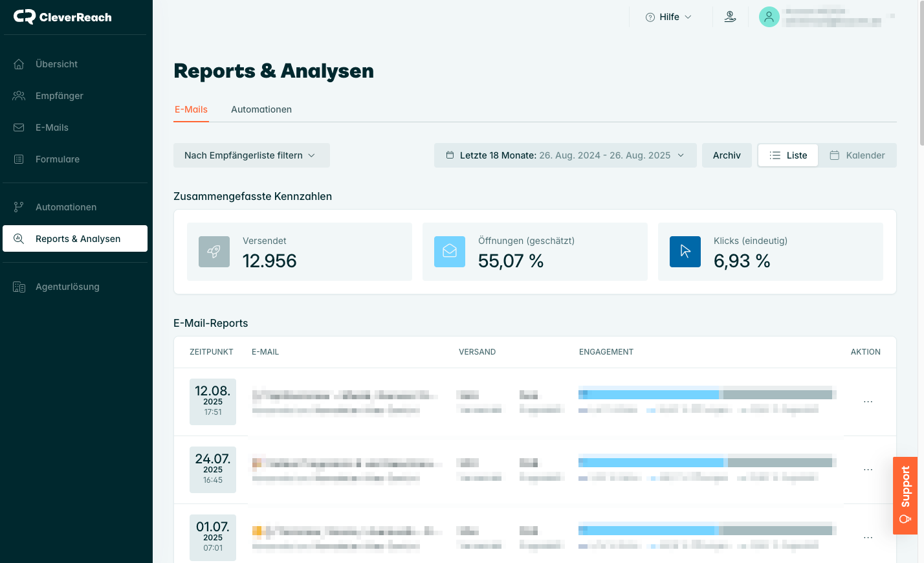
Task: Switch to the Automationen tab
Action: [x=261, y=109]
